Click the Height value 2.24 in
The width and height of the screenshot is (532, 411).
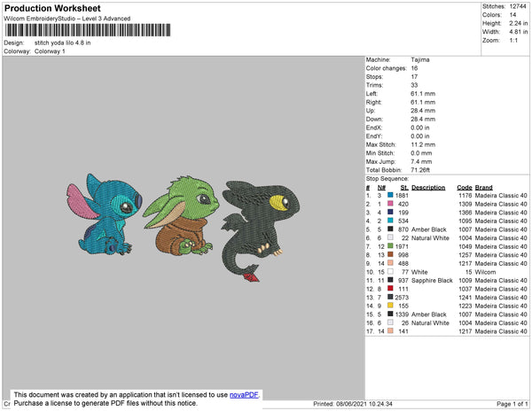pyautogui.click(x=519, y=23)
